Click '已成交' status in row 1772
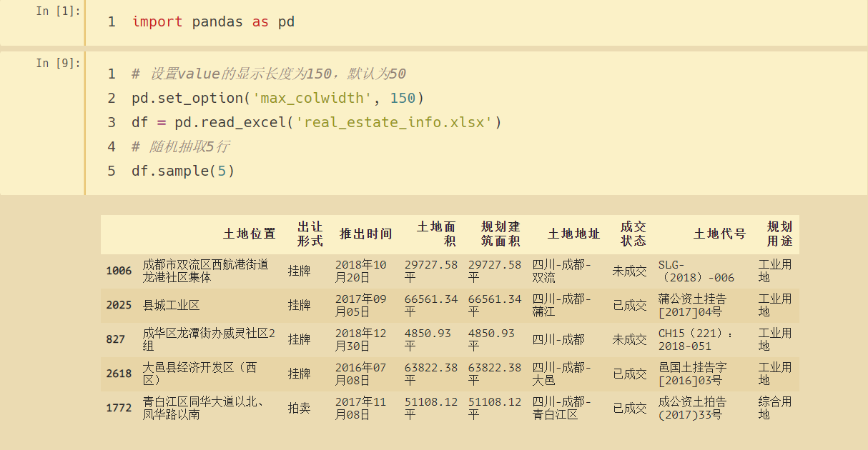The image size is (868, 450). click(629, 408)
